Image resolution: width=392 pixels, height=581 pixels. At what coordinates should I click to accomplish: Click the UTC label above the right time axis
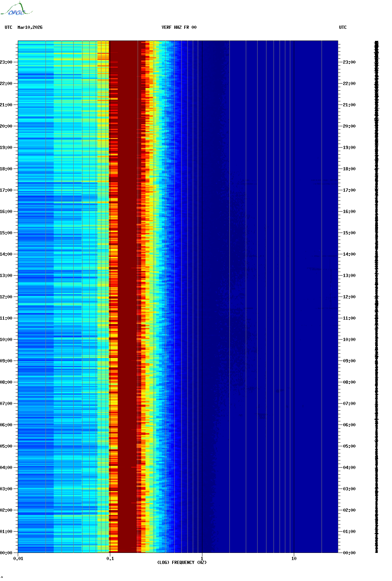coord(343,27)
